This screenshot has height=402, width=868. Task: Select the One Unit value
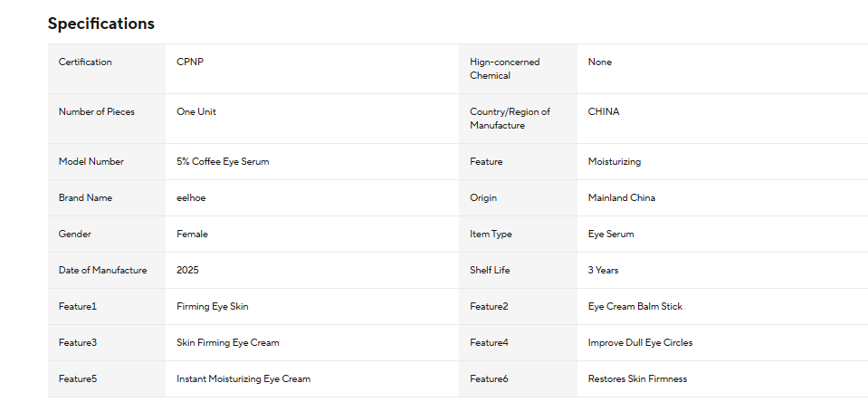point(196,111)
